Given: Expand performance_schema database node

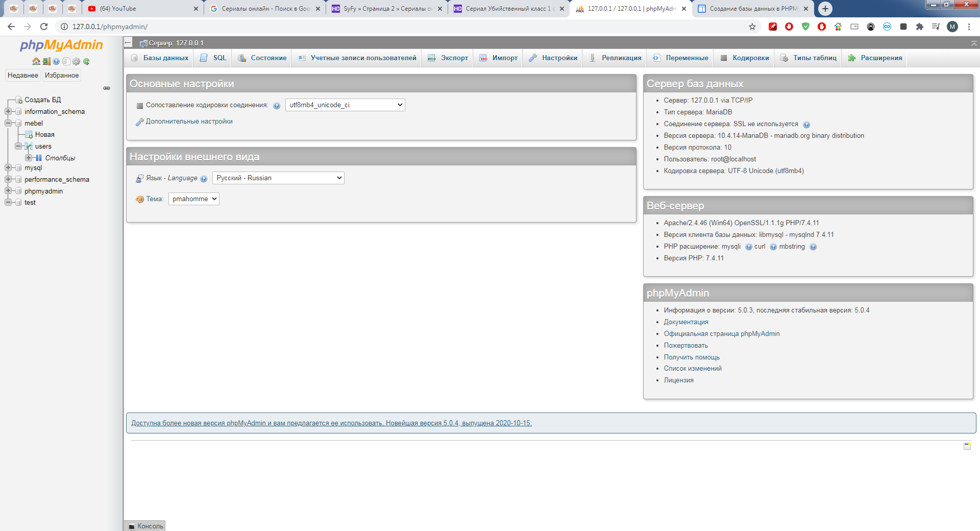Looking at the screenshot, I should (8, 179).
